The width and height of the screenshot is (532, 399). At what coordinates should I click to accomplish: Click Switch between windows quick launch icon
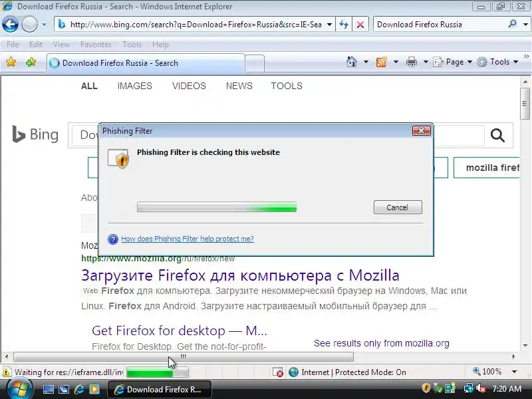(x=63, y=389)
